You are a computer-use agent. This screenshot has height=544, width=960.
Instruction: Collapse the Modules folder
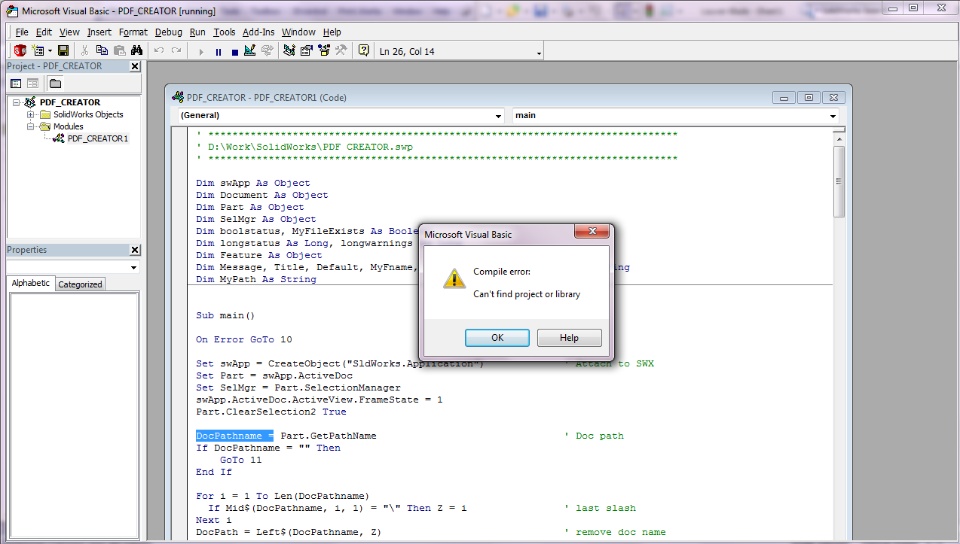pyautogui.click(x=30, y=126)
